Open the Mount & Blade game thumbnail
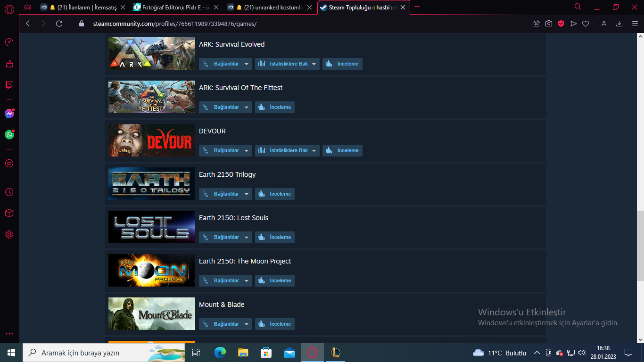This screenshot has width=644, height=362. point(152,313)
